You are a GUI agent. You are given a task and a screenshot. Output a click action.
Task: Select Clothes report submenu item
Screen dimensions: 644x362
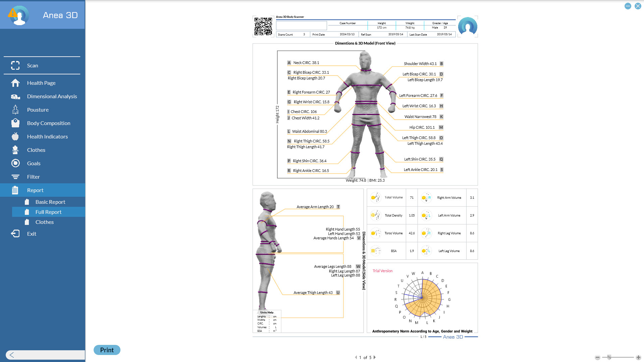[x=45, y=222]
